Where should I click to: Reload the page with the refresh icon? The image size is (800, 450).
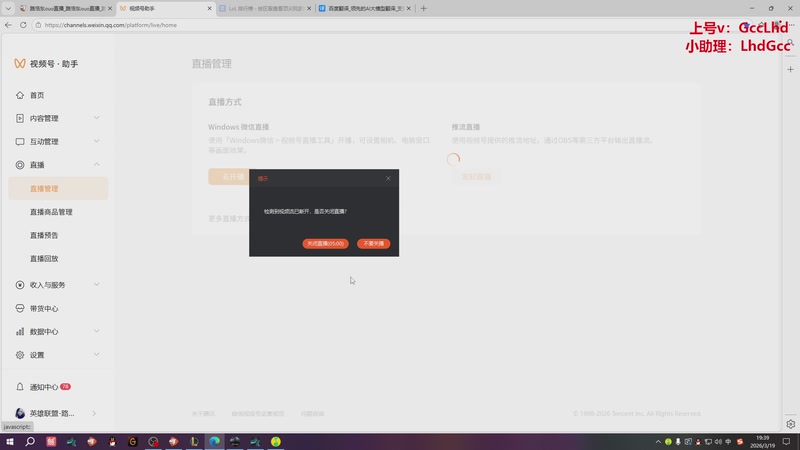(x=23, y=24)
